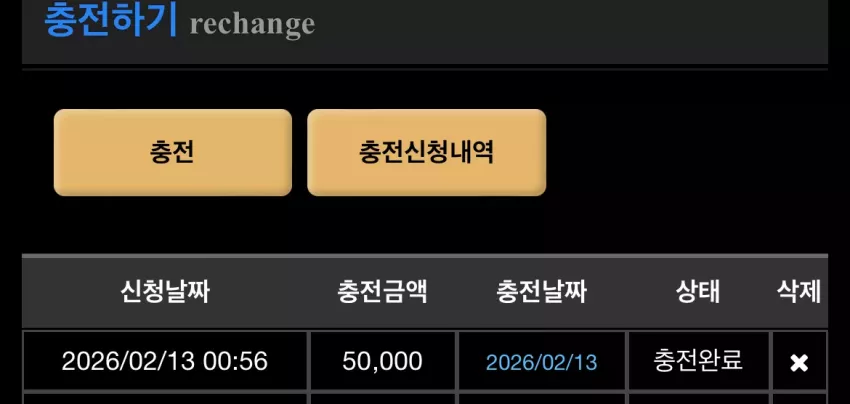Click the 2026/02/13 00:56 request date cell
850x404 pixels.
coord(165,361)
